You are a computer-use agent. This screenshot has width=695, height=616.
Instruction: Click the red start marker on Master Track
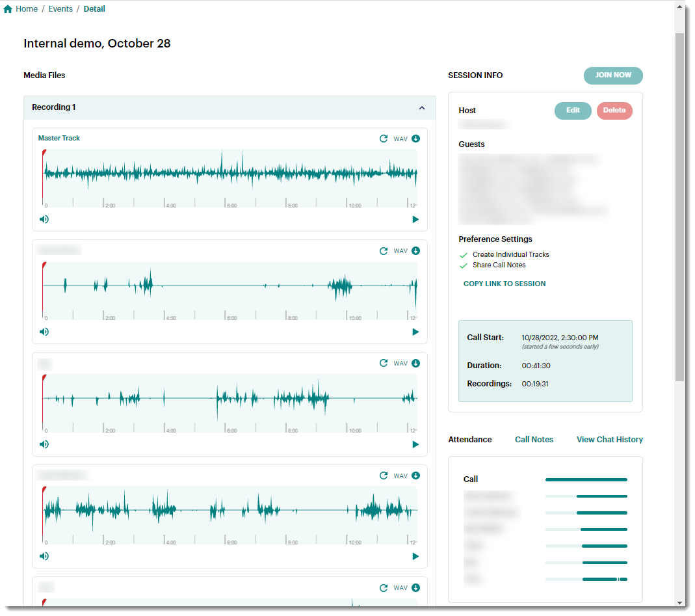coord(44,153)
